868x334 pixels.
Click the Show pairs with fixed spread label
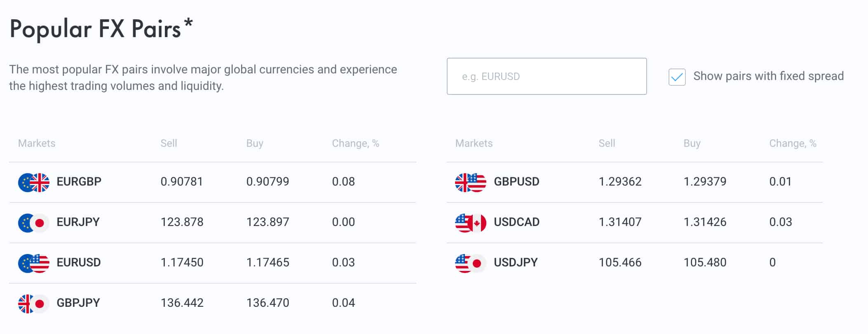click(x=768, y=76)
